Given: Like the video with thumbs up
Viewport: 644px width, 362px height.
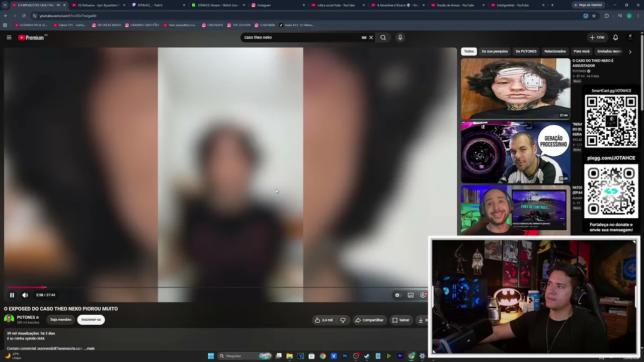Looking at the screenshot, I should point(324,320).
